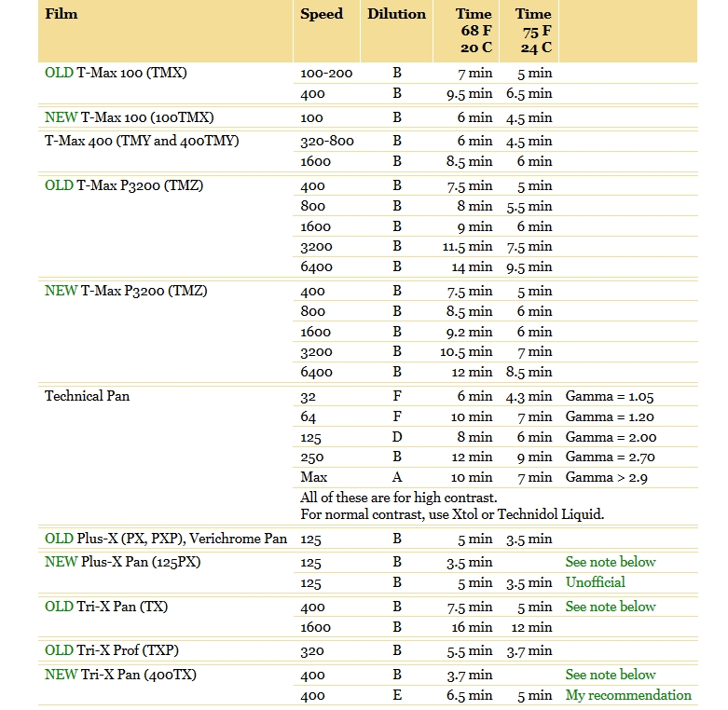Click 'See note below' in NEW Plus-X Pan row
728x710 pixels.
tap(610, 562)
